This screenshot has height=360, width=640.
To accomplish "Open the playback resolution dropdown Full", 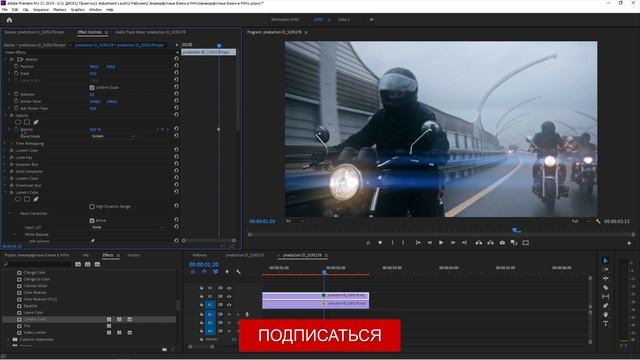I will pyautogui.click(x=581, y=221).
